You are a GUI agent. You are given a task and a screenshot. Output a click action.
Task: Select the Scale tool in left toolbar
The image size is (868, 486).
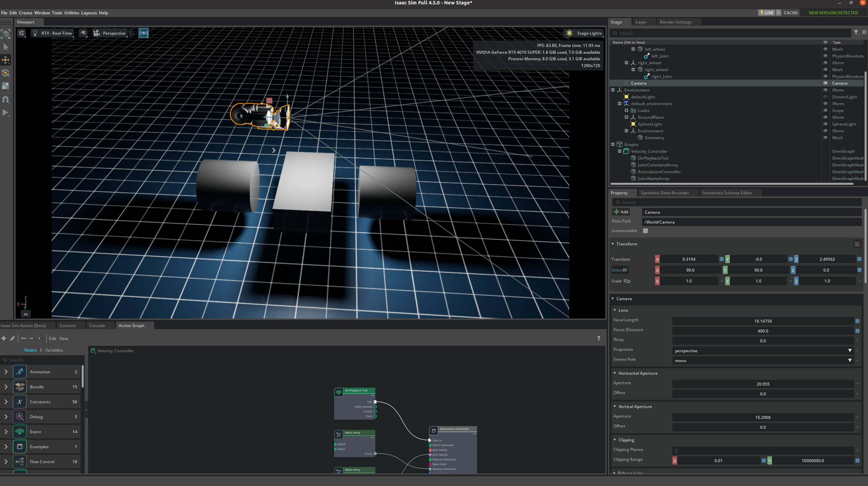tap(6, 86)
